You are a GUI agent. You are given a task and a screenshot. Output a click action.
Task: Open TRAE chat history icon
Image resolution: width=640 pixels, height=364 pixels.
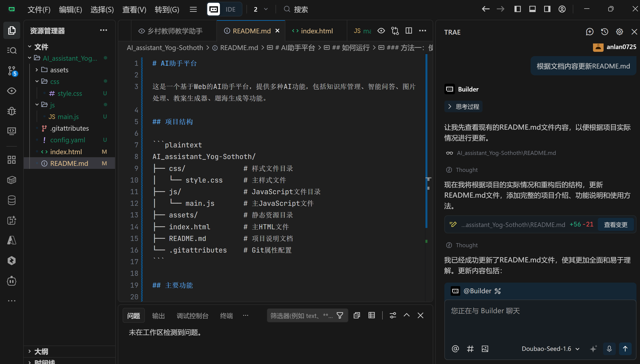605,32
